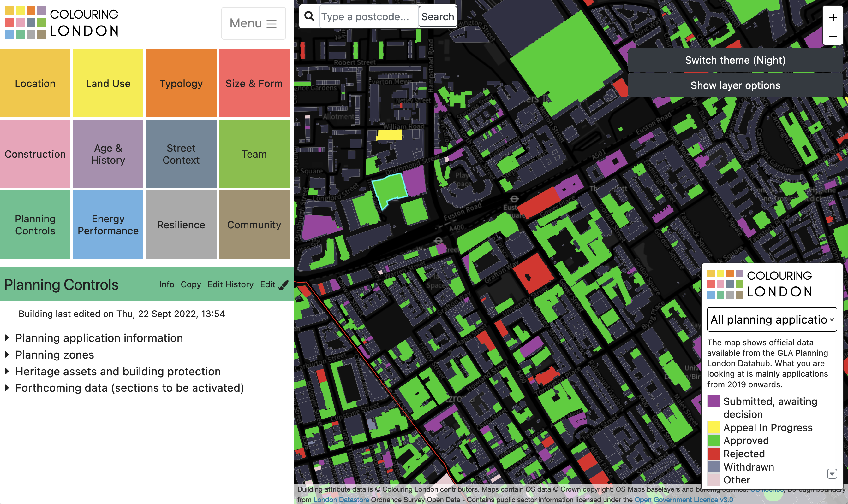Screen dimensions: 848x504
Task: Click the purple Submitted awaiting decision swatch
Action: tap(714, 401)
